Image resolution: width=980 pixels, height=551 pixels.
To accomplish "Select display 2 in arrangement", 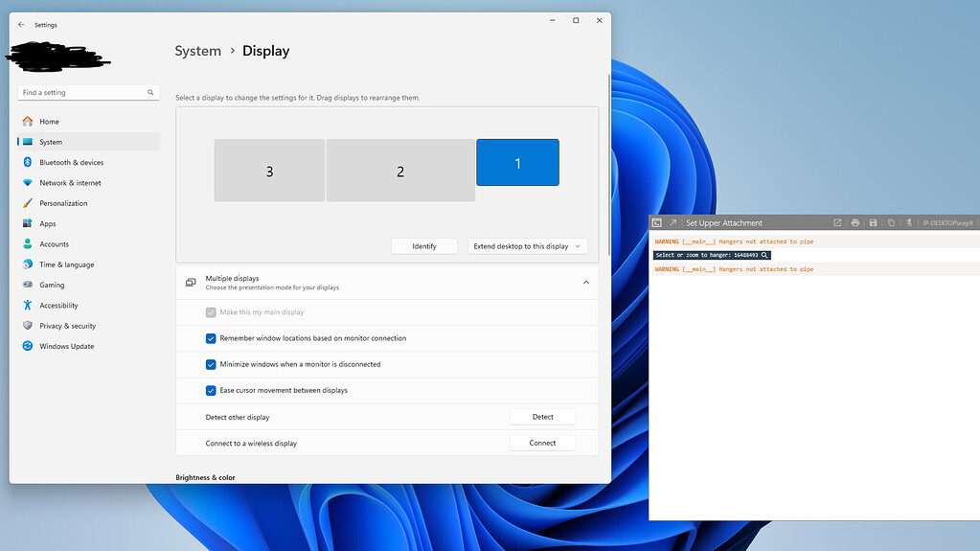I will 400,171.
